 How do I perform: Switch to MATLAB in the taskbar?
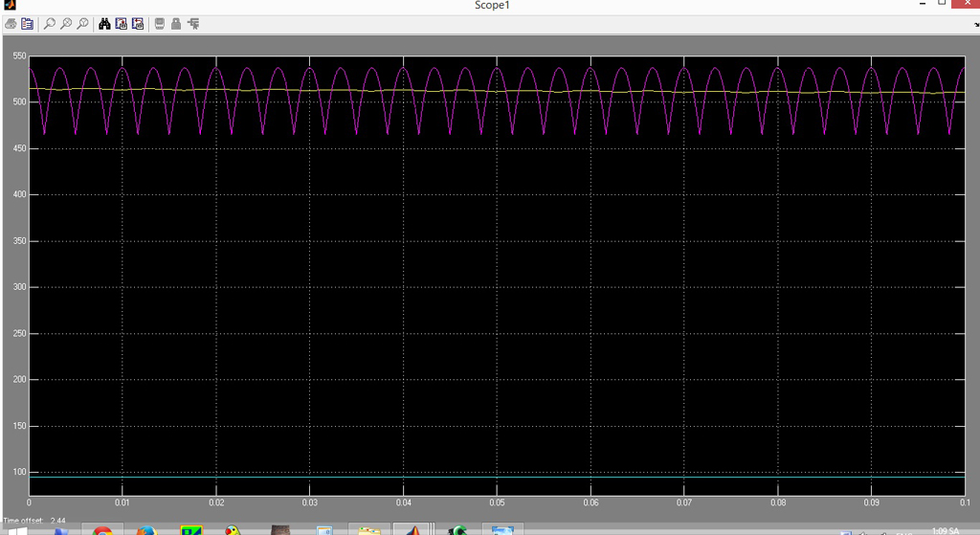[412, 530]
